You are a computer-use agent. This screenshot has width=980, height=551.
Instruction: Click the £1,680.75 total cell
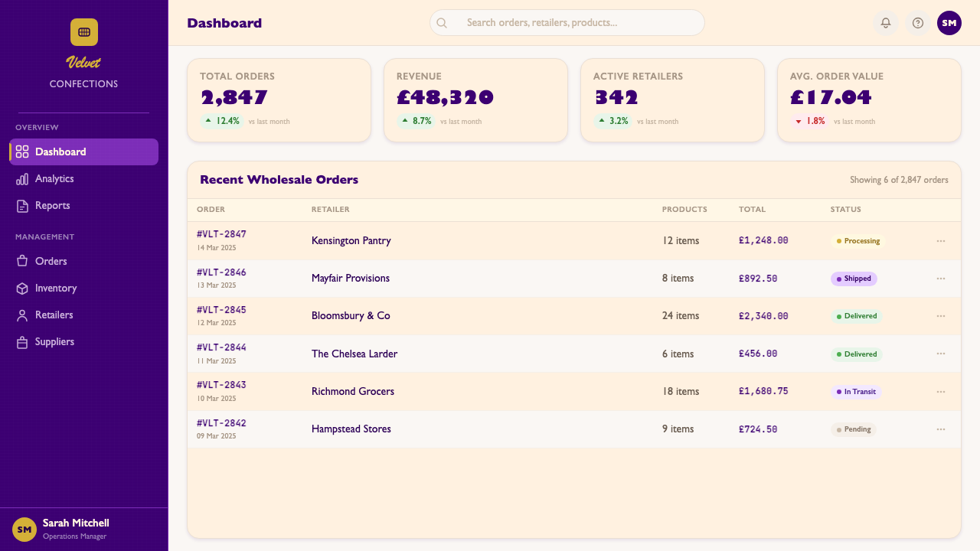pyautogui.click(x=763, y=391)
